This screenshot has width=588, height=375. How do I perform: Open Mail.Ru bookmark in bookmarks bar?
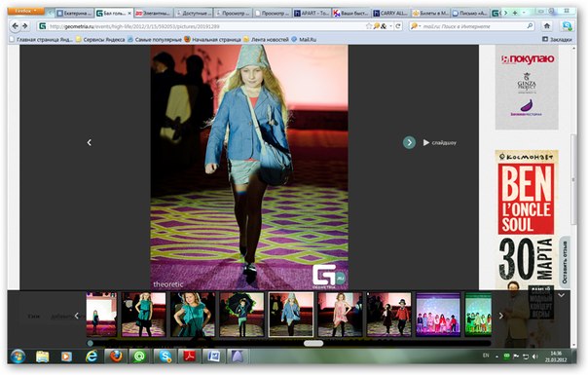pos(304,39)
